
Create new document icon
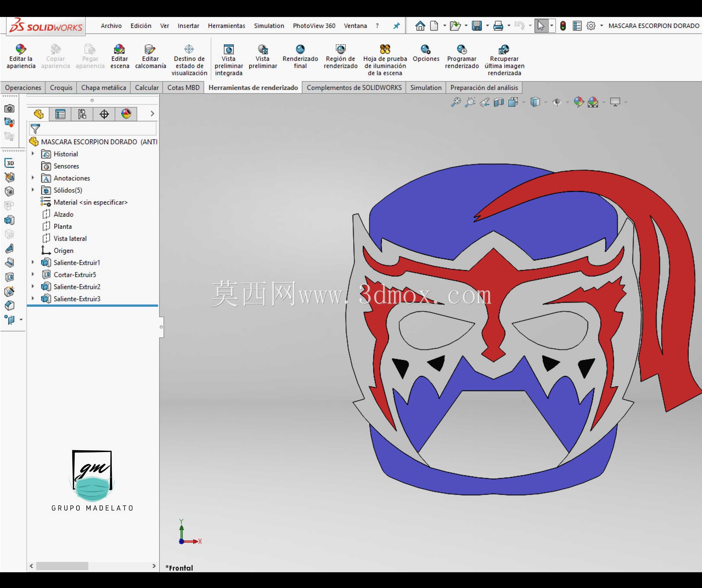(434, 26)
